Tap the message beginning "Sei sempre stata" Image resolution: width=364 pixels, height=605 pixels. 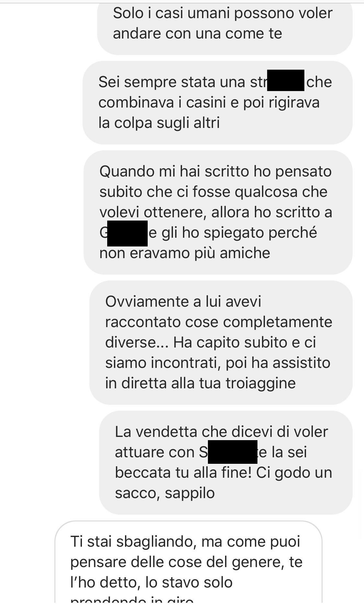pyautogui.click(x=218, y=102)
